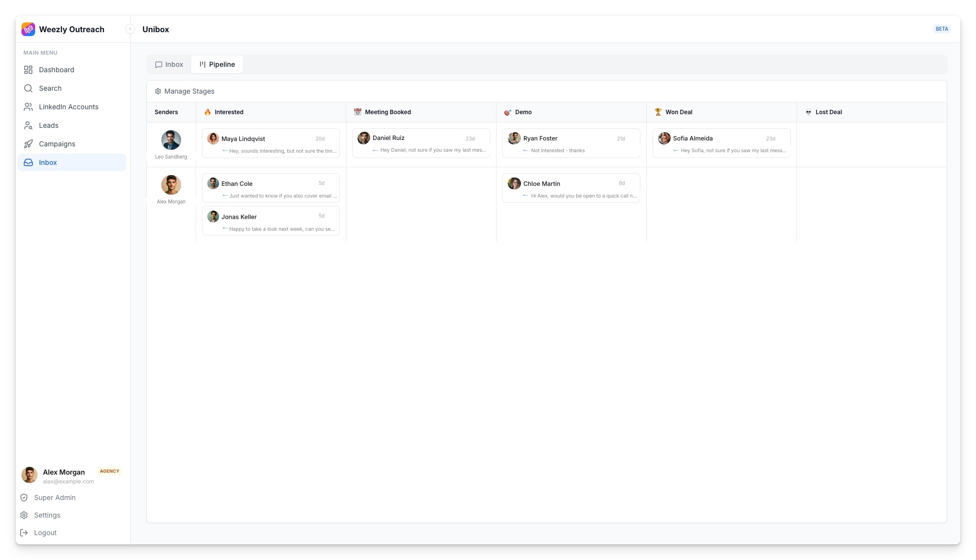Open Manage Stages
976x560 pixels.
pyautogui.click(x=185, y=91)
